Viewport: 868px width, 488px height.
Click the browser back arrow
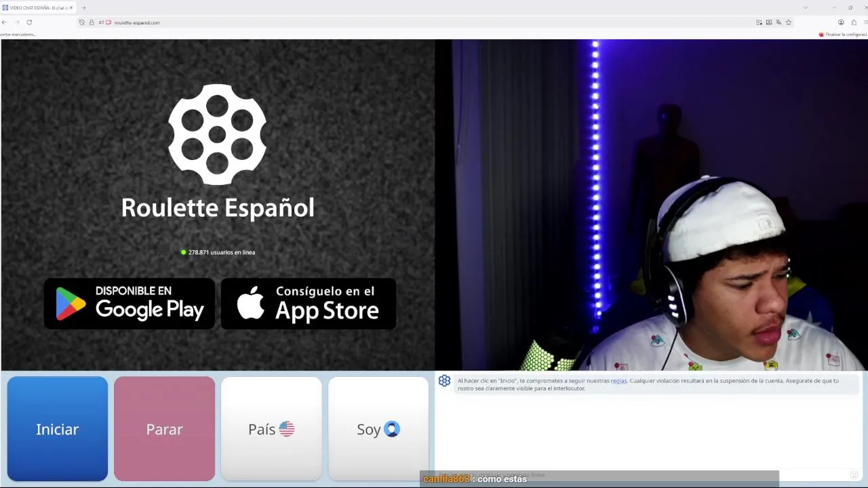(x=4, y=22)
